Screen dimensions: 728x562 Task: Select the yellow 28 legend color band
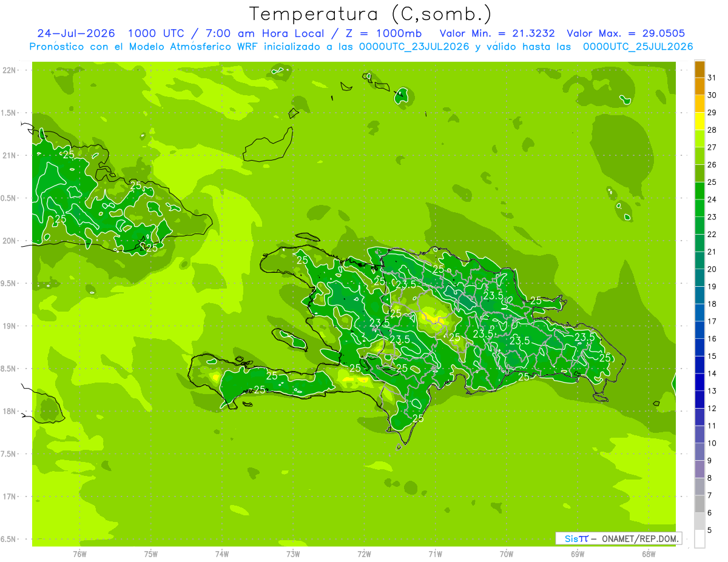(699, 121)
